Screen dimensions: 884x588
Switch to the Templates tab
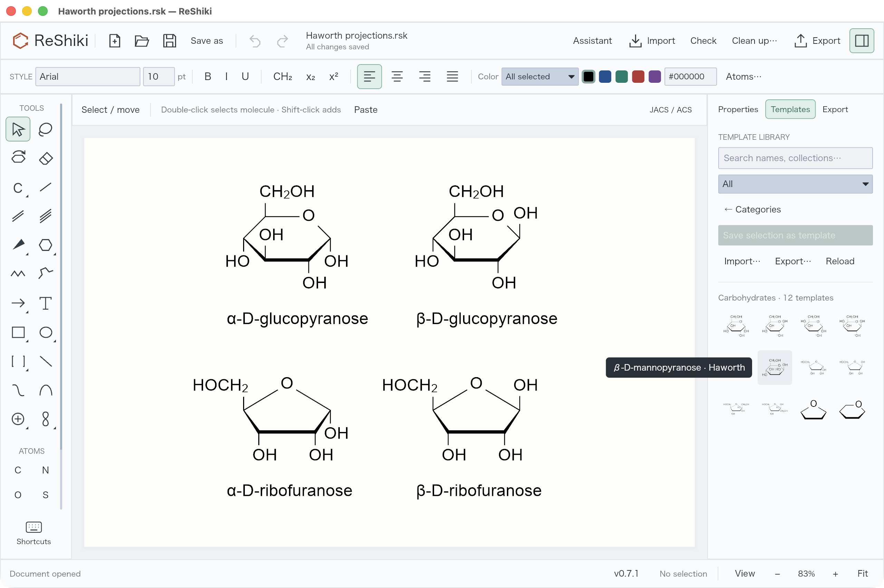[x=790, y=109]
